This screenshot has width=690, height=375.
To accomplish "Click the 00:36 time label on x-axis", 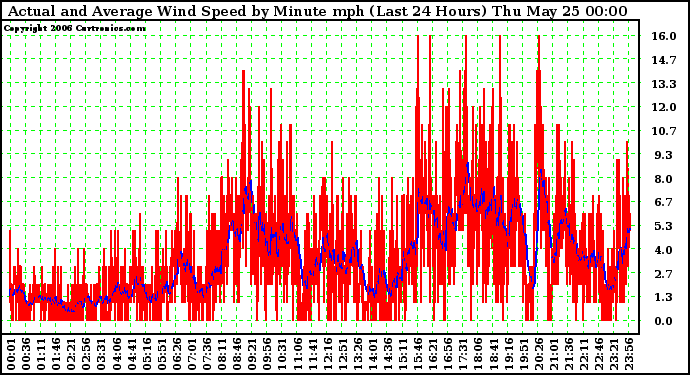I will point(26,354).
